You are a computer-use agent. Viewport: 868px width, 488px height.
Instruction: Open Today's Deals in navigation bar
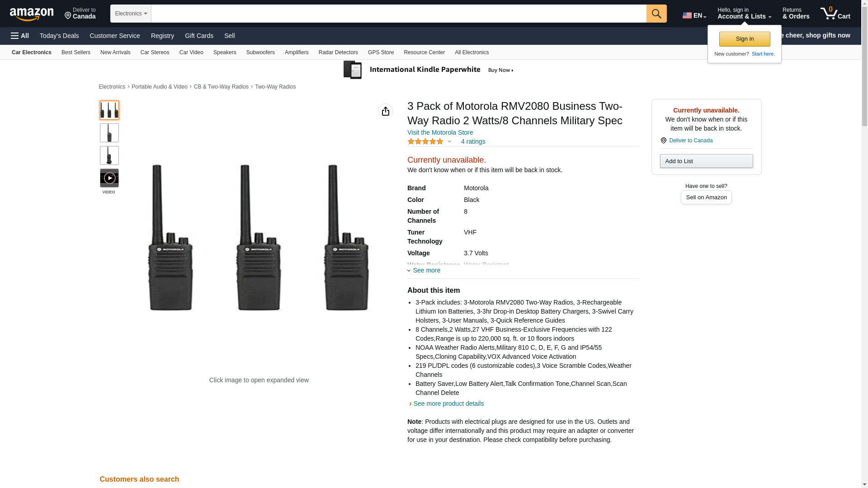(59, 36)
